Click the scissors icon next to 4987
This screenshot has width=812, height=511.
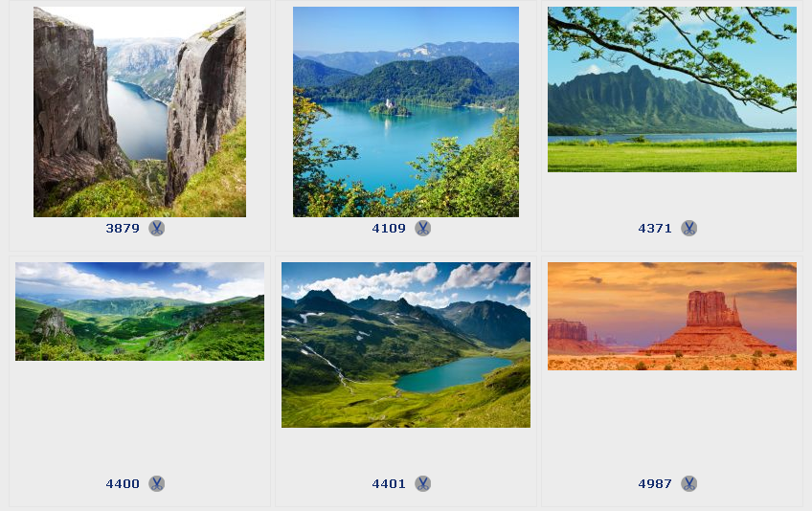(688, 483)
